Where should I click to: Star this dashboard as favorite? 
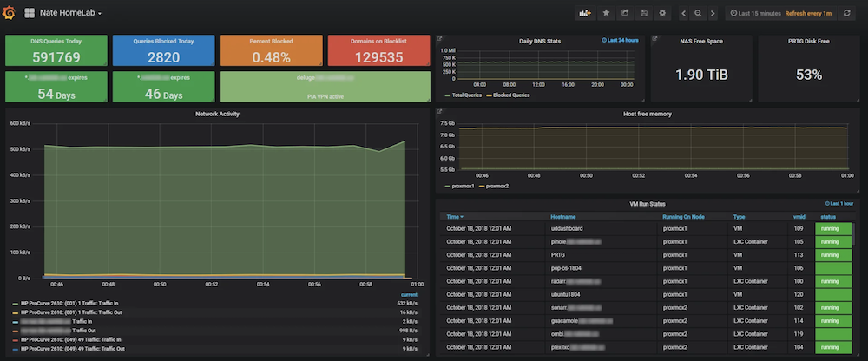(x=606, y=13)
